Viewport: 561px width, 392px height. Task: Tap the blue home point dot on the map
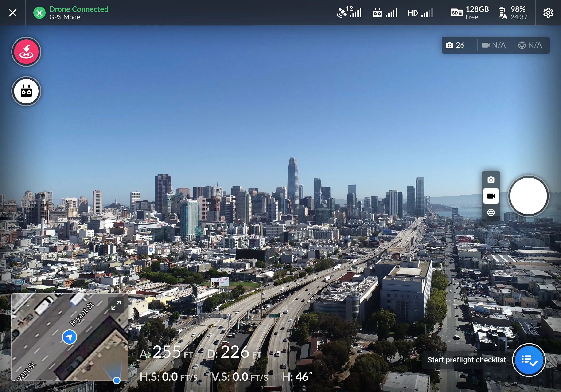pos(117,380)
